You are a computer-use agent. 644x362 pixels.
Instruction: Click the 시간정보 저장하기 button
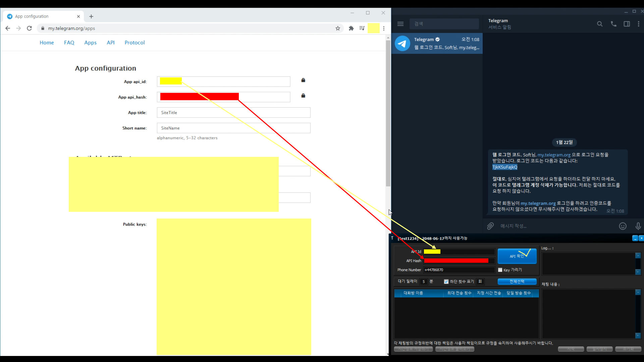[413, 349]
